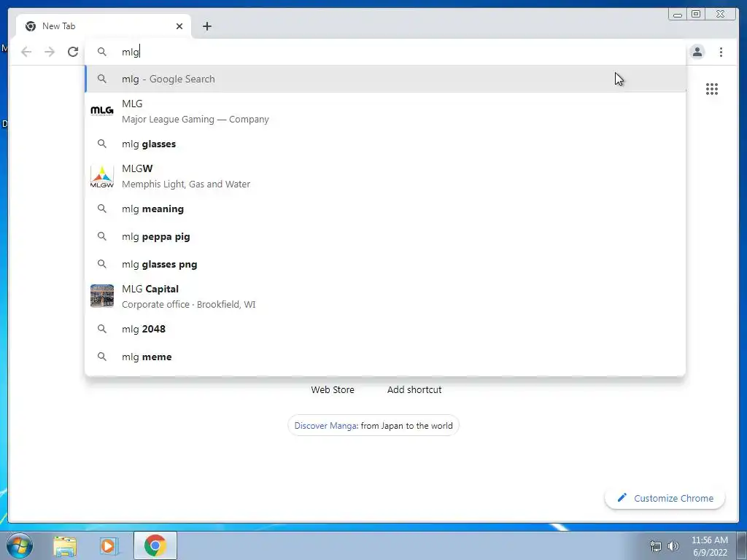Click the MLGW logo thumbnail
This screenshot has height=560, width=747.
[x=102, y=176]
